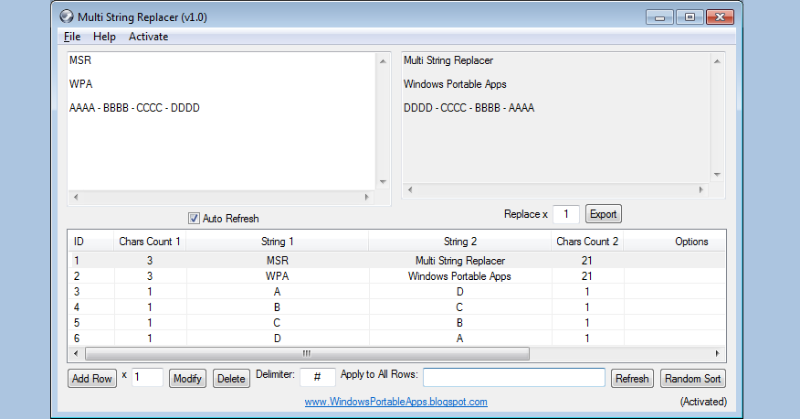Click input box horizontal scroll left arrow
Viewport: 800px width, 419px height.
(76, 197)
